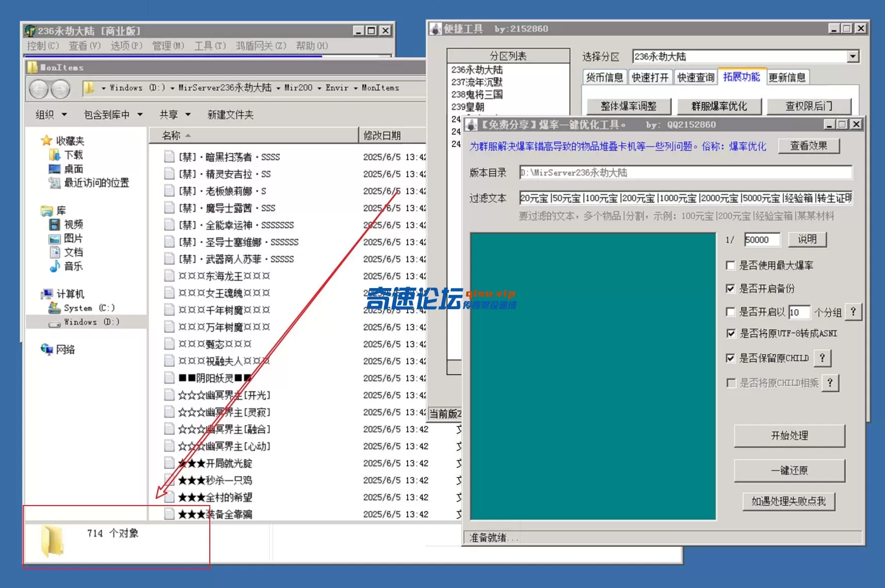This screenshot has width=885, height=588.
Task: Click the 查看效果 button
Action: [808, 146]
